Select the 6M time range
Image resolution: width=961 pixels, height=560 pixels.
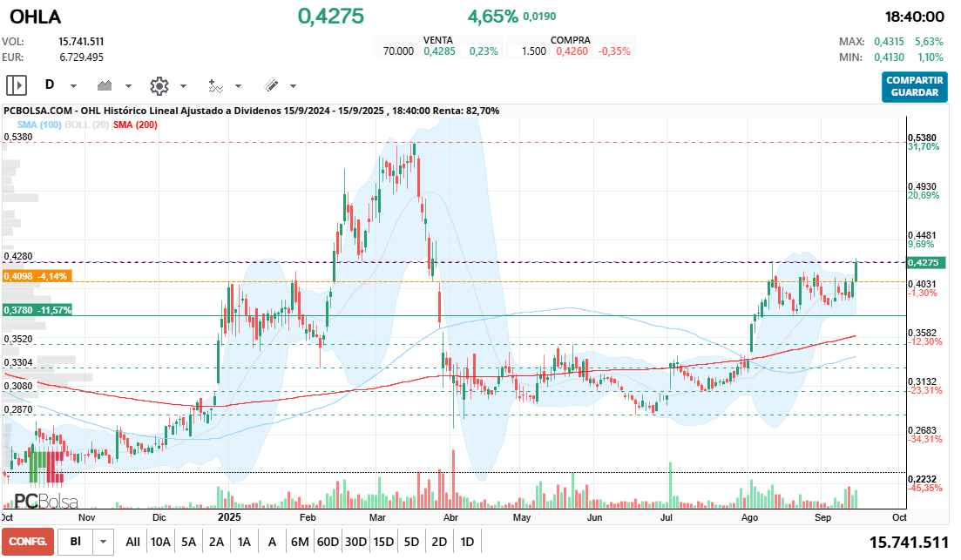[300, 543]
